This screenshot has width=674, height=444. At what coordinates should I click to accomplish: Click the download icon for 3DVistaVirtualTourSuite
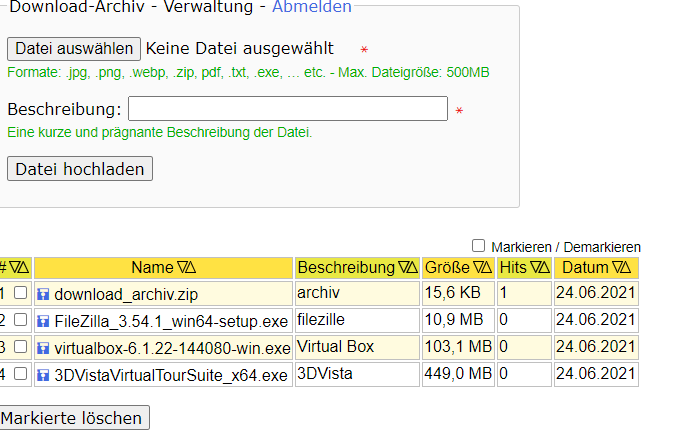(x=43, y=375)
